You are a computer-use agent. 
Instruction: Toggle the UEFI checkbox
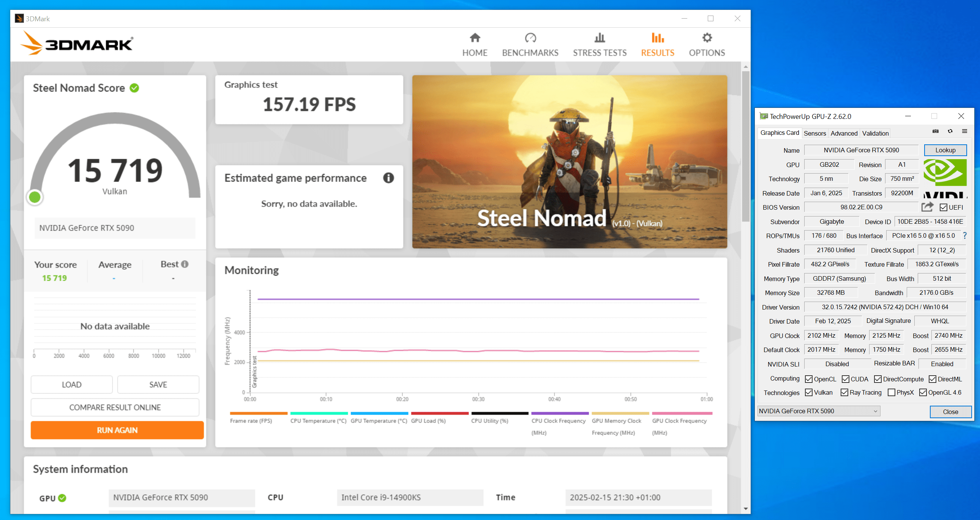943,207
